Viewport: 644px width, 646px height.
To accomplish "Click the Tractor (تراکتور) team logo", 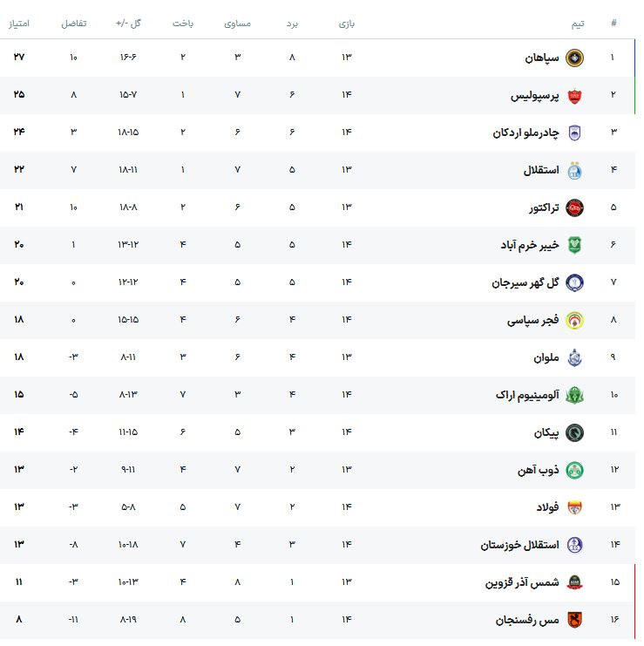I will [574, 207].
